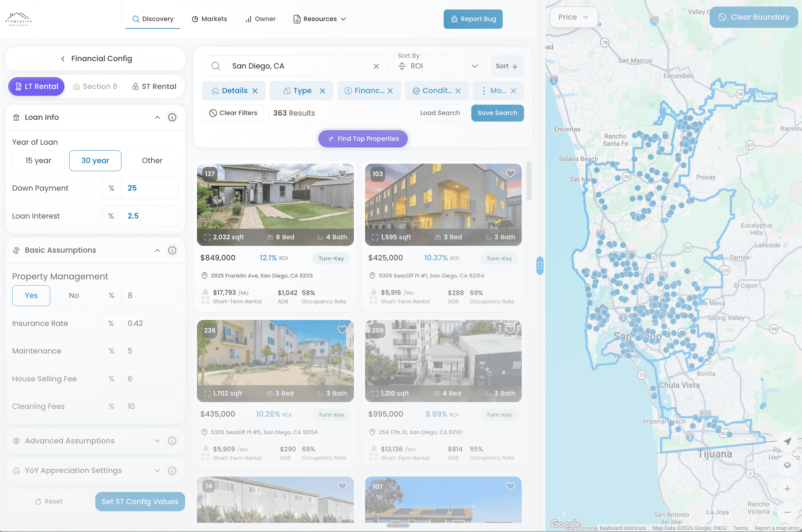
Task: Choose Other loan year option
Action: point(152,160)
